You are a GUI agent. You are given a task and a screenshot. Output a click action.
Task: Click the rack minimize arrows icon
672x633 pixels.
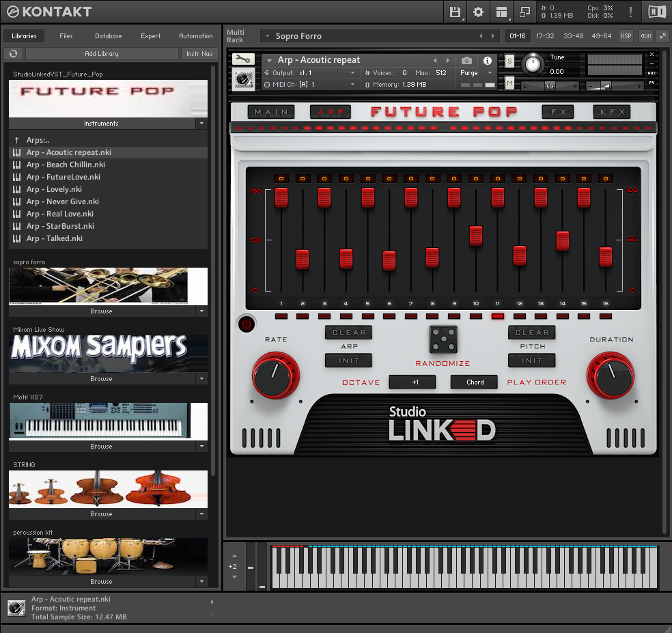click(662, 36)
